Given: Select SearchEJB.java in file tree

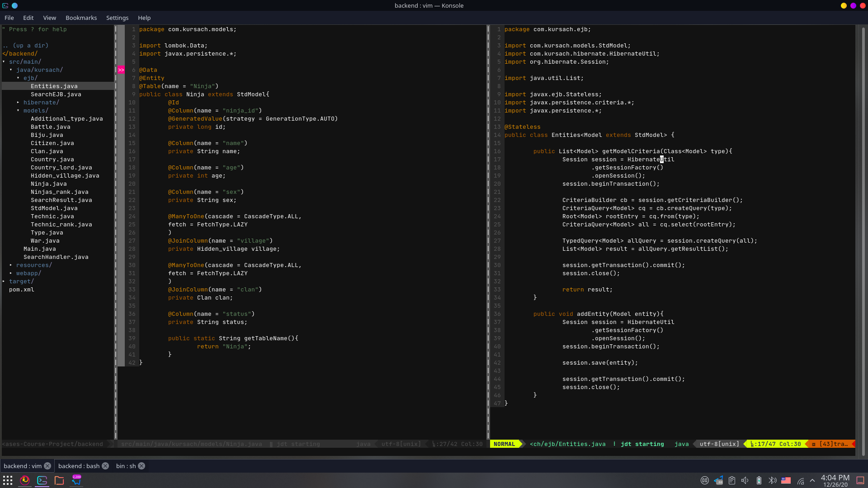Looking at the screenshot, I should (56, 94).
